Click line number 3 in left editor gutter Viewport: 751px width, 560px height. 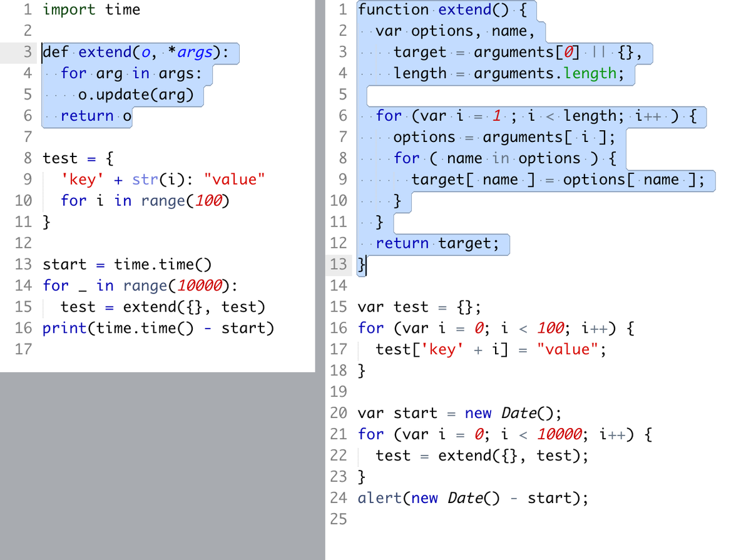tap(28, 52)
